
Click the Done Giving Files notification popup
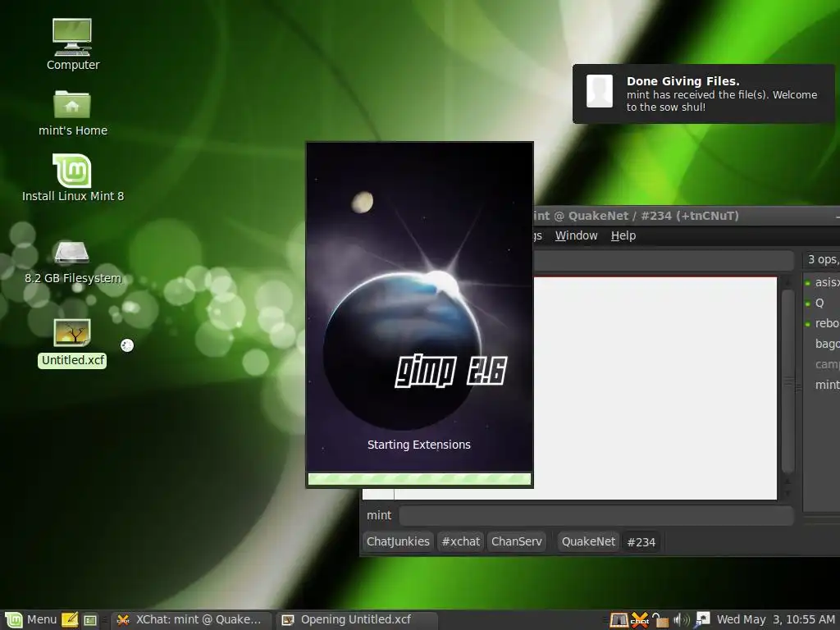(703, 94)
